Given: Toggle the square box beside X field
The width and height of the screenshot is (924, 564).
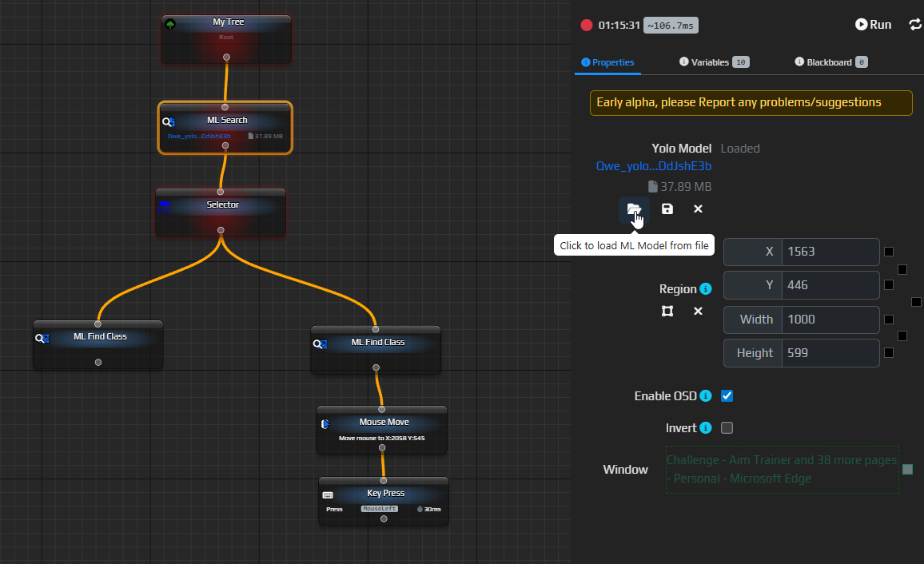Looking at the screenshot, I should click(x=889, y=252).
